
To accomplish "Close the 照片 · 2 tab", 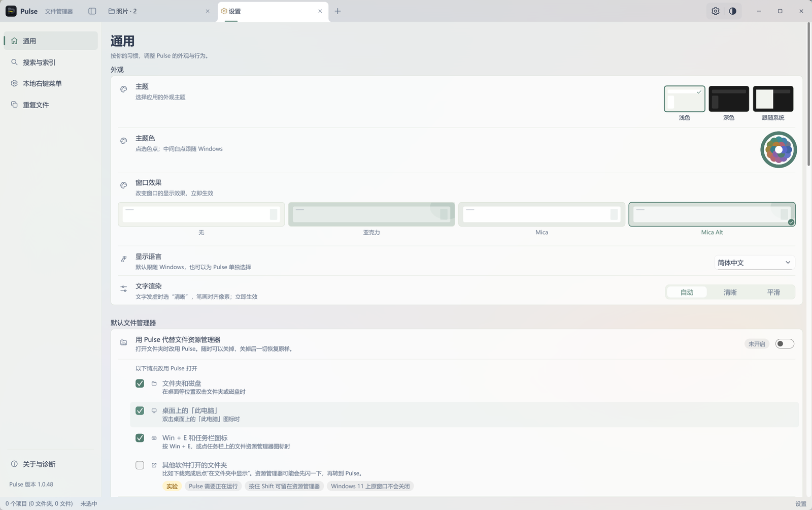I will [208, 11].
